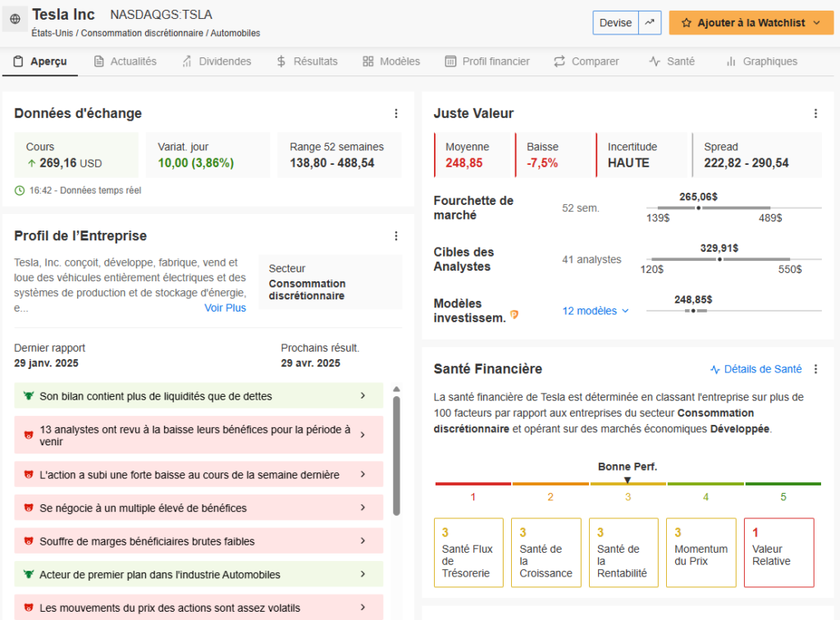Viewport: 840px width, 620px height.
Task: Open the Détails de Santé link
Action: pyautogui.click(x=756, y=369)
